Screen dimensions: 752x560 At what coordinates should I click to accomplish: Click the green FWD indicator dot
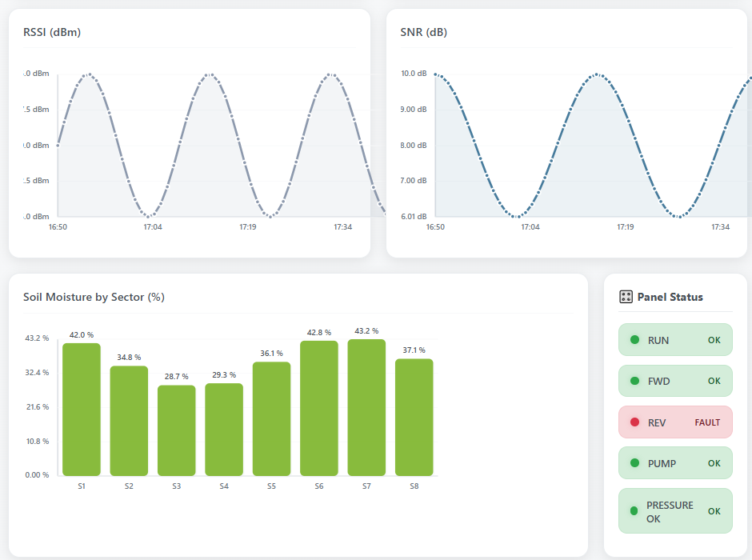click(x=635, y=381)
